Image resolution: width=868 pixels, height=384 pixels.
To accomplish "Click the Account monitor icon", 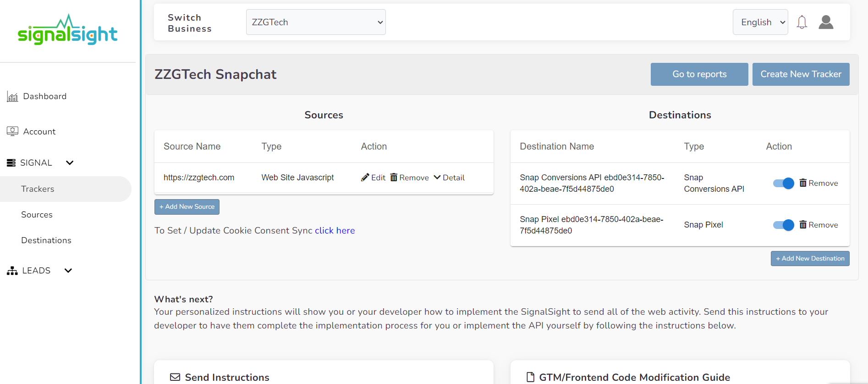I will (x=12, y=131).
